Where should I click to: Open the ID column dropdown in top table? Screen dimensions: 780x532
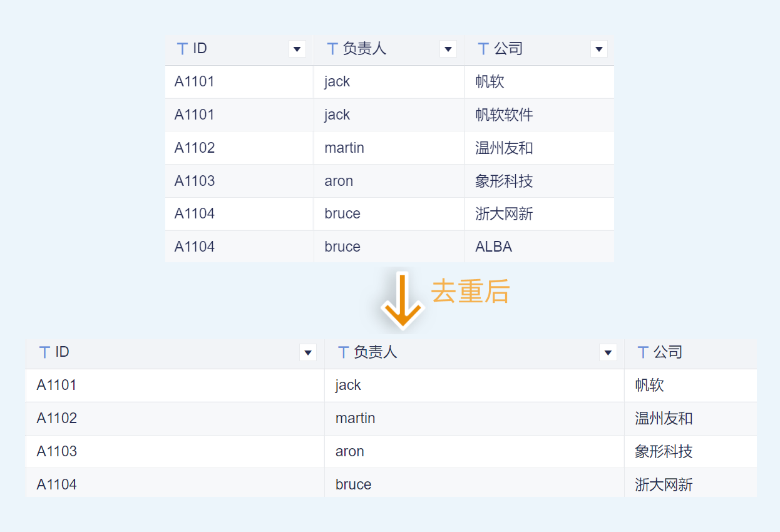click(x=297, y=49)
